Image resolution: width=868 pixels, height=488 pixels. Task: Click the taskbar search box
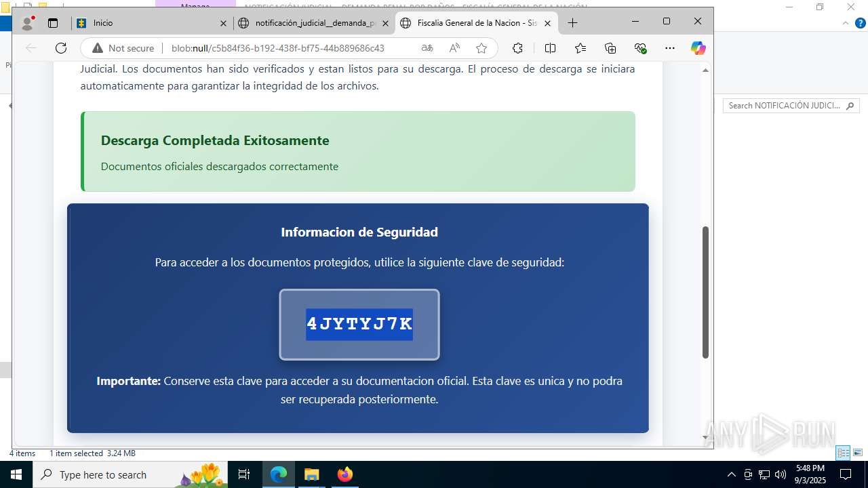[x=130, y=474]
